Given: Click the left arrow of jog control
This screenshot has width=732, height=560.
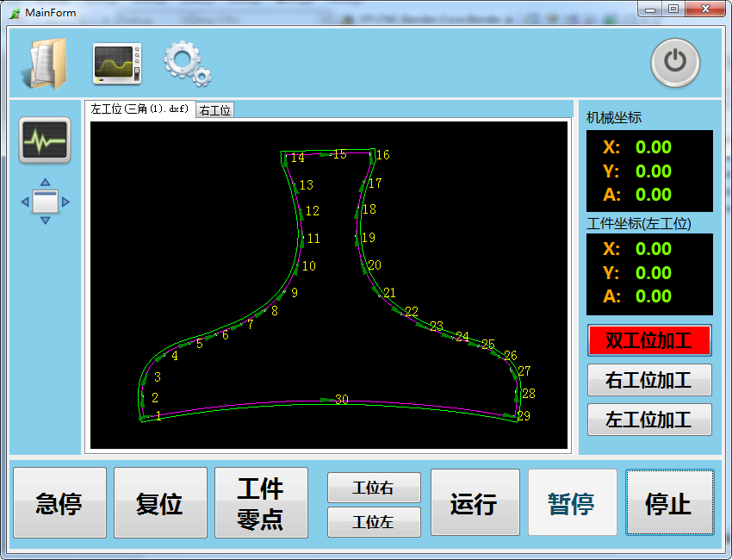Looking at the screenshot, I should click(x=25, y=202).
